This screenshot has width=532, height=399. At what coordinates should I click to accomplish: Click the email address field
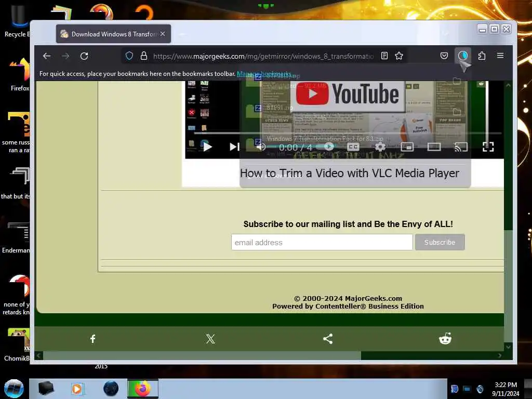point(322,242)
